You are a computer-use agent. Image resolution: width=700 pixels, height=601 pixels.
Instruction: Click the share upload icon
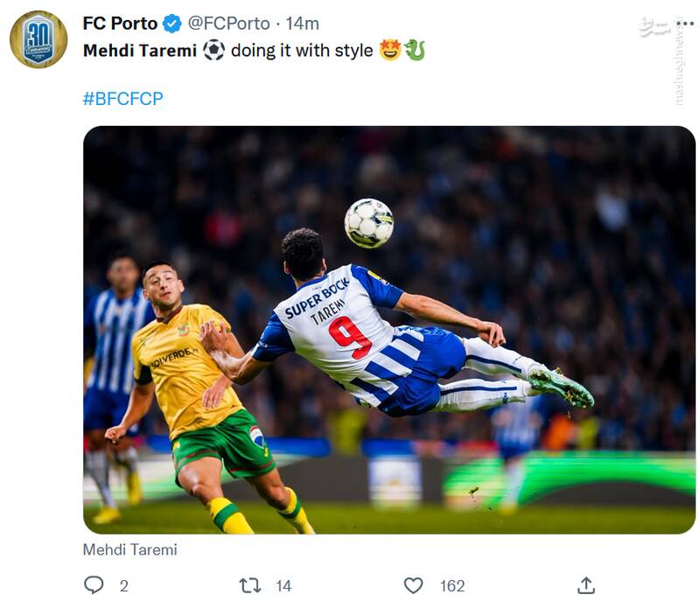click(x=586, y=585)
